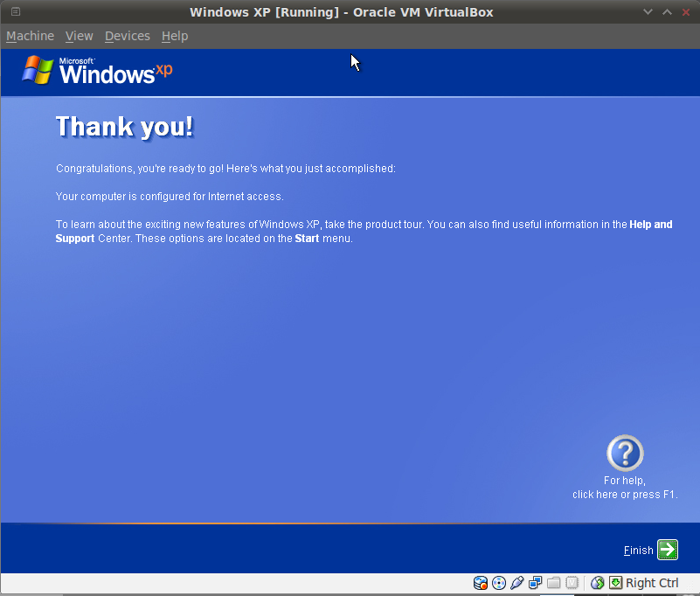Click the 'Thank you!' heading
The height and width of the screenshot is (596, 700).
tap(125, 127)
